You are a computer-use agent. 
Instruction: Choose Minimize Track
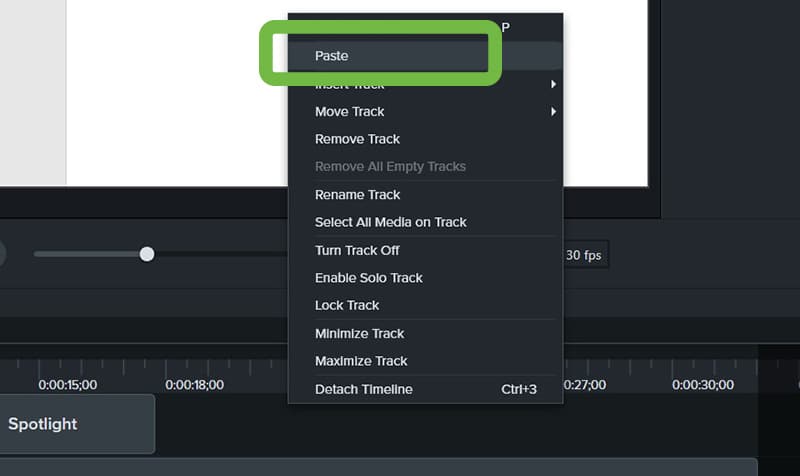[x=425, y=333]
